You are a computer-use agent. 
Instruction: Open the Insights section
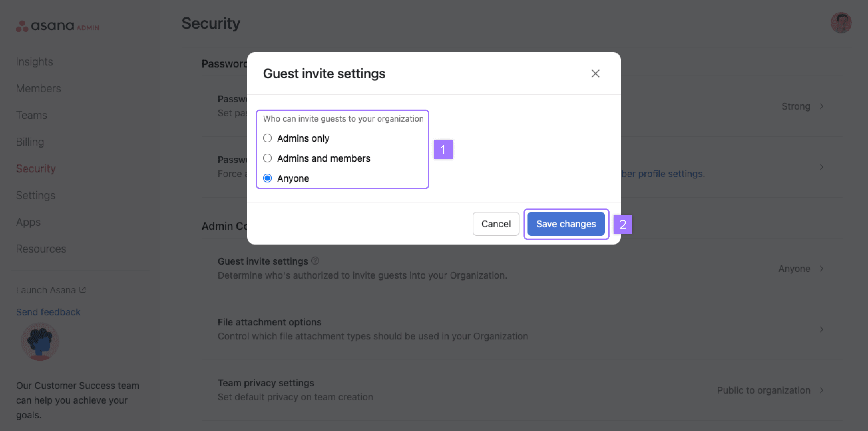pos(34,61)
